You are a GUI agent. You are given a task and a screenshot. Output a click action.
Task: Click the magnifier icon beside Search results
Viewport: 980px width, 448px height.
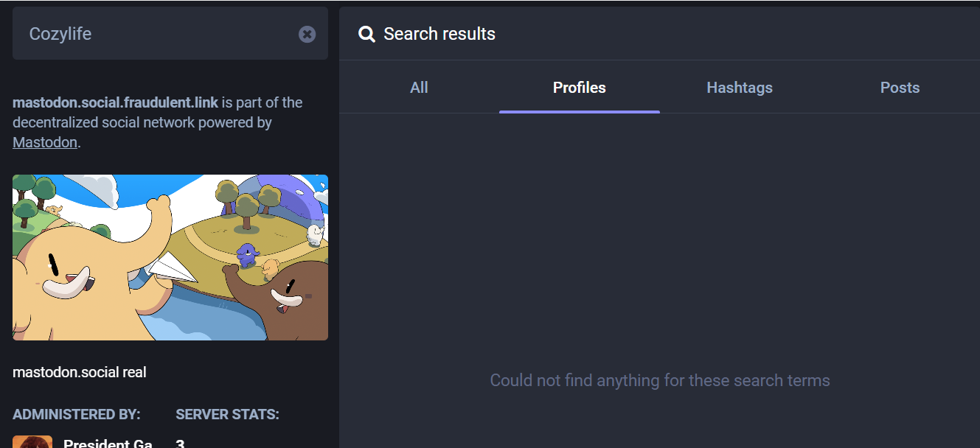(x=366, y=34)
